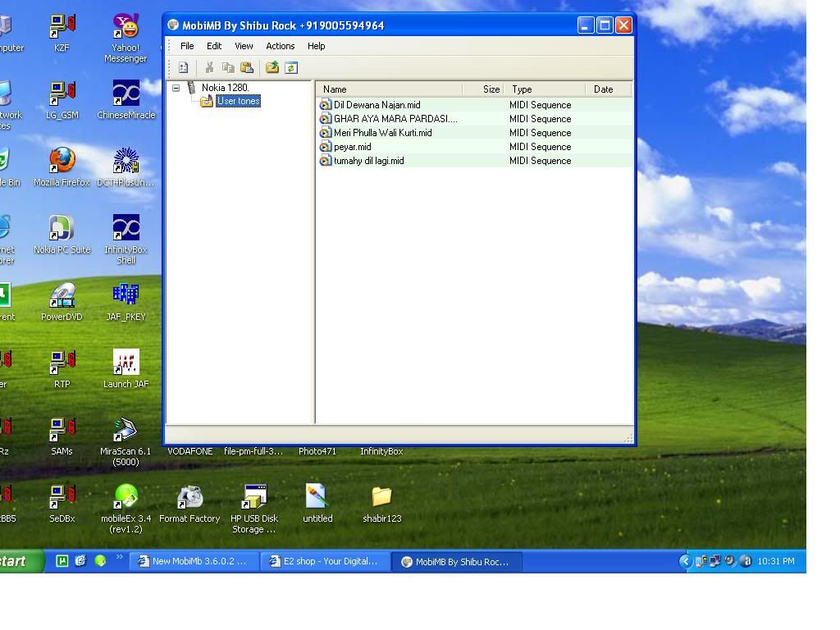Image resolution: width=840 pixels, height=630 pixels.
Task: Open the Actions menu
Action: (281, 46)
